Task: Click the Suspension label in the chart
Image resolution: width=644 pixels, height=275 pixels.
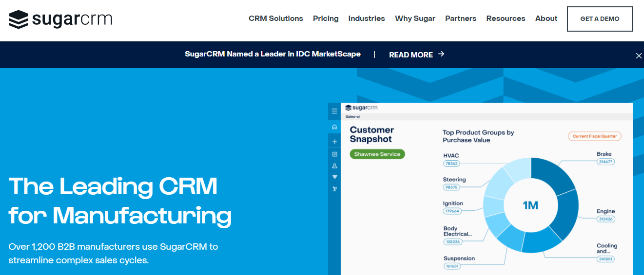Action: [459, 258]
